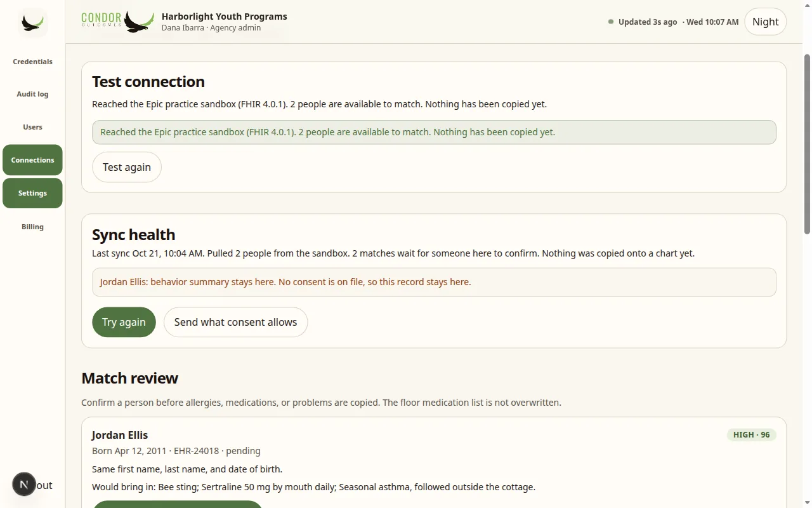
Task: Click the Same first name, last name line
Action: [187, 469]
